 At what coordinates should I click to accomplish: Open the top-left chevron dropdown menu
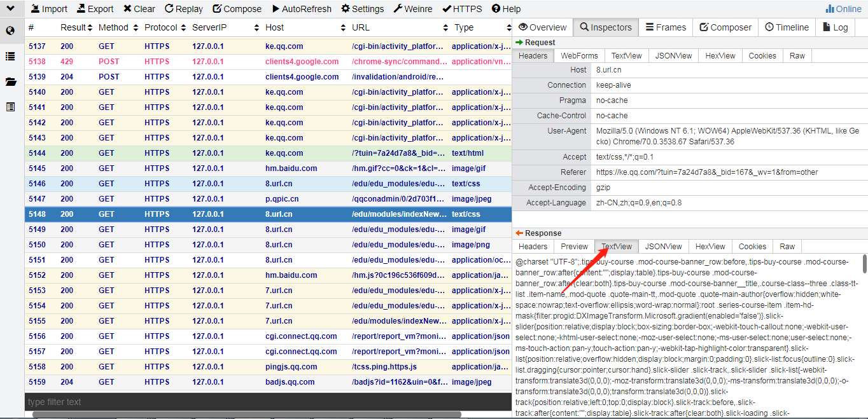[10, 8]
